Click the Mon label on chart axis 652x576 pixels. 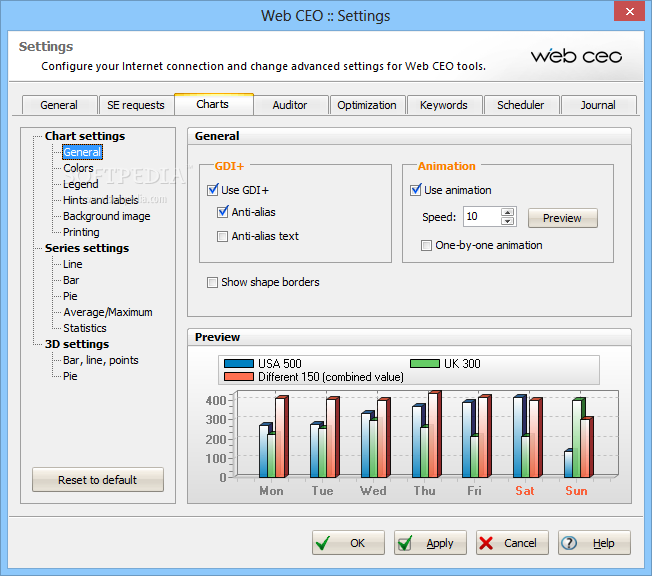[272, 491]
